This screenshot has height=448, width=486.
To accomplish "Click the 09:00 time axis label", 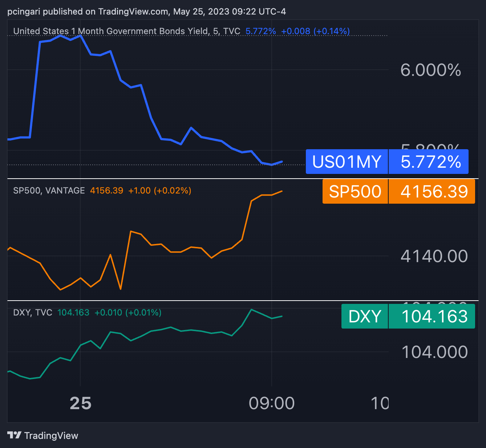I will pos(272,403).
